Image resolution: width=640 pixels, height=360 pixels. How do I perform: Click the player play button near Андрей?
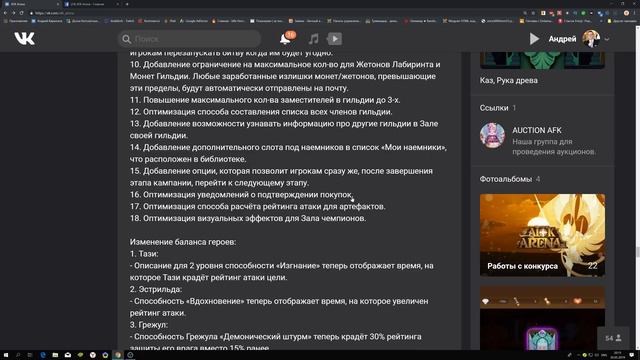[534, 39]
